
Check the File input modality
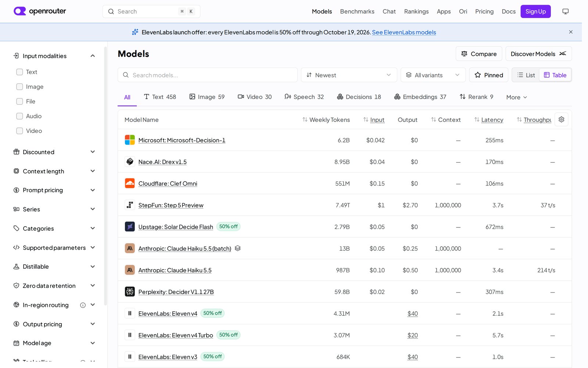click(19, 102)
